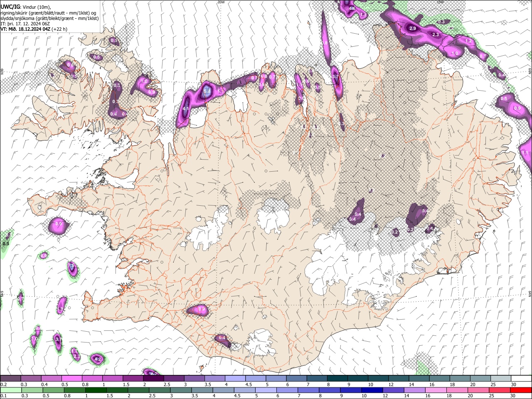Pick the dark teal upper-scale swatch starting at 8
Image resolution: width=532 pixels, height=399 pixels.
tap(337, 379)
